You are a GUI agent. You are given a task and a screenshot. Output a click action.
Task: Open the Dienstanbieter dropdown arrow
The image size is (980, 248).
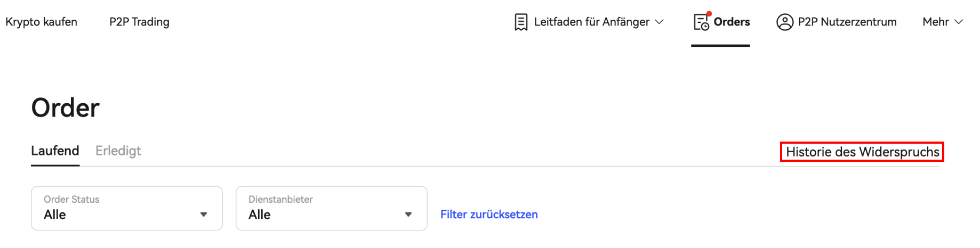[x=408, y=214]
